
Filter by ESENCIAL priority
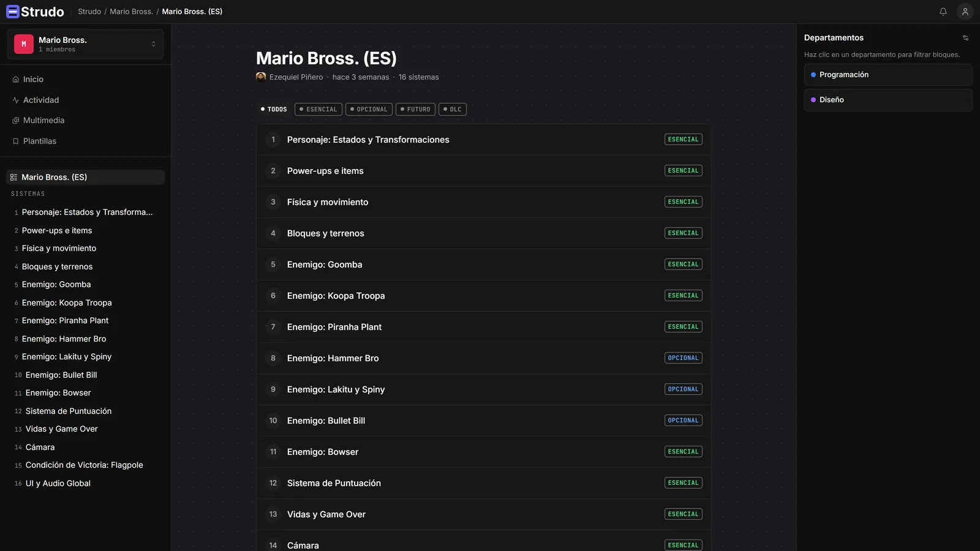click(318, 110)
